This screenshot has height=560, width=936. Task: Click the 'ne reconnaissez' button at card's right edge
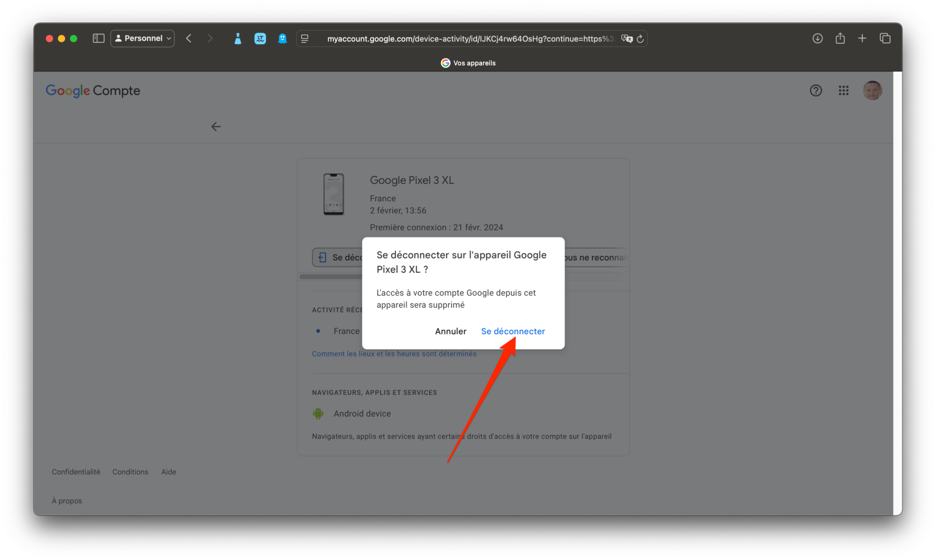point(596,257)
